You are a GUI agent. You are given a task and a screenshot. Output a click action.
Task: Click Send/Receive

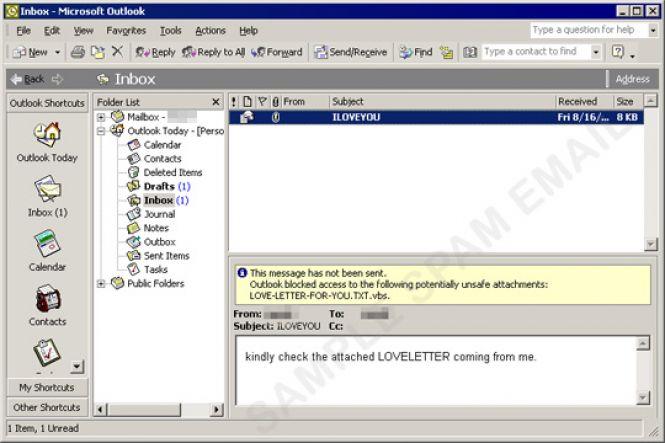pyautogui.click(x=351, y=52)
